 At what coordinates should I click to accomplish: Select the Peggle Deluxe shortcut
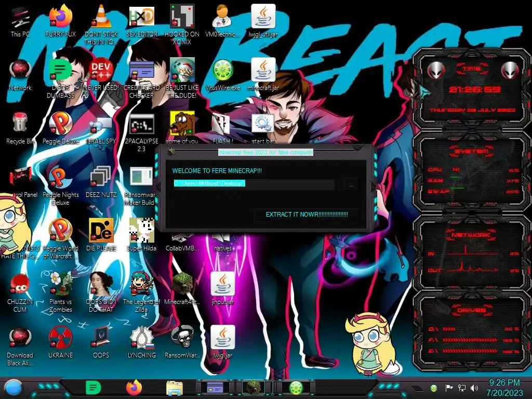pos(60,129)
